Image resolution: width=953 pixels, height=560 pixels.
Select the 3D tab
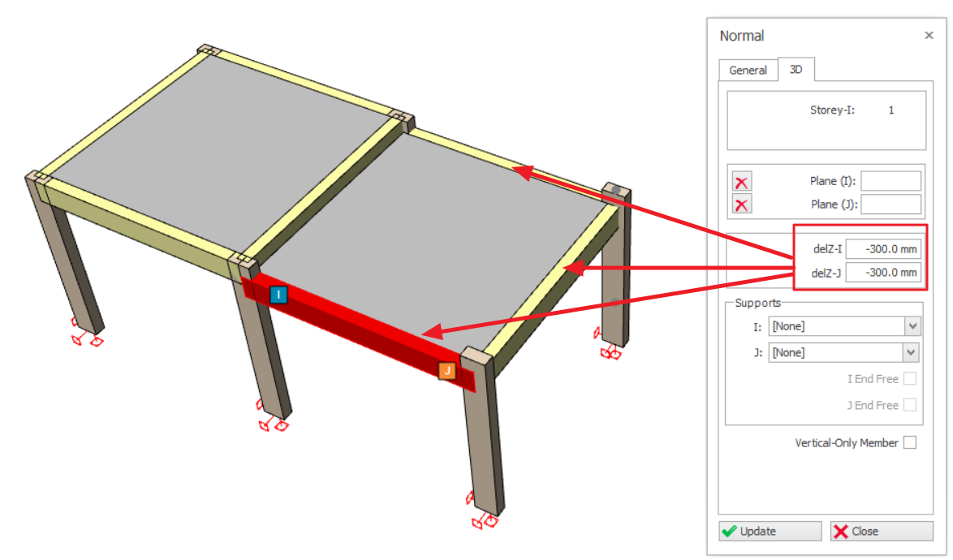coord(796,70)
